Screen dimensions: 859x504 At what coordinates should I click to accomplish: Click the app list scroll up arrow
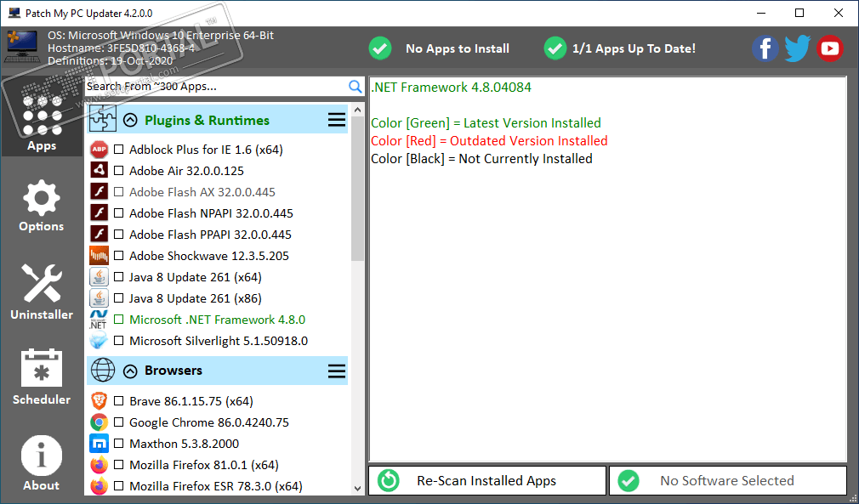(x=358, y=110)
